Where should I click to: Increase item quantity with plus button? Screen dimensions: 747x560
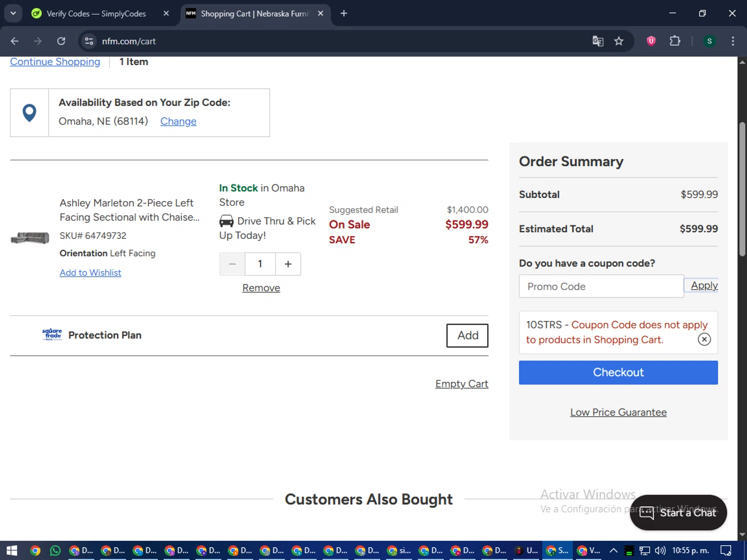click(x=288, y=264)
